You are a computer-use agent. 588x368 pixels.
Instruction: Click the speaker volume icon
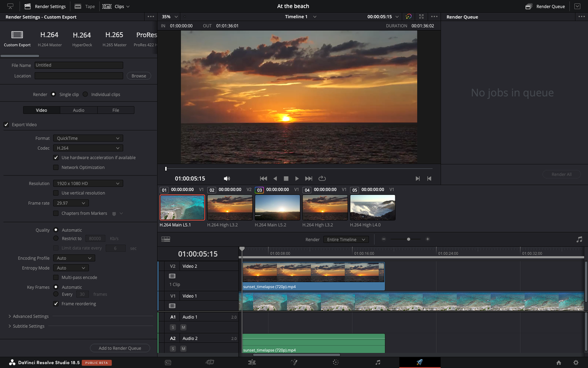tap(227, 179)
